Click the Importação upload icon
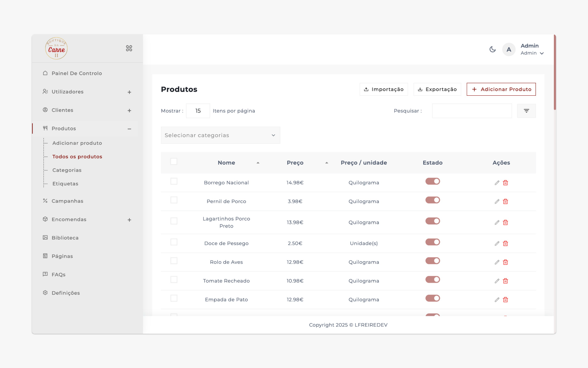Viewport: 588px width, 368px height. 366,89
